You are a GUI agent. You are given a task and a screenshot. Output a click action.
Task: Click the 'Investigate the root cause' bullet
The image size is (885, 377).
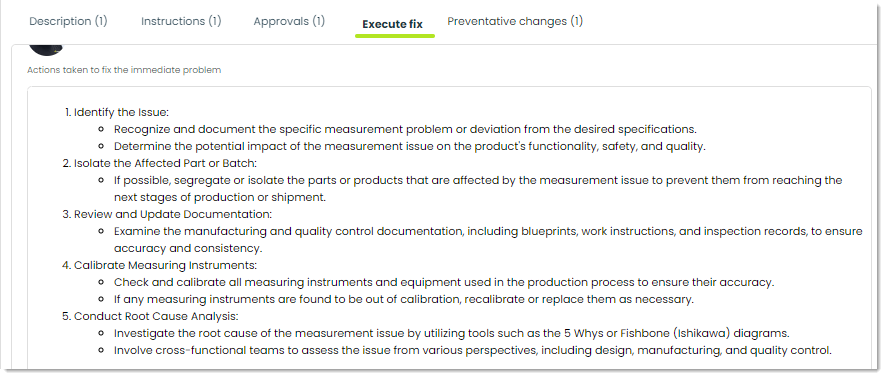(452, 333)
